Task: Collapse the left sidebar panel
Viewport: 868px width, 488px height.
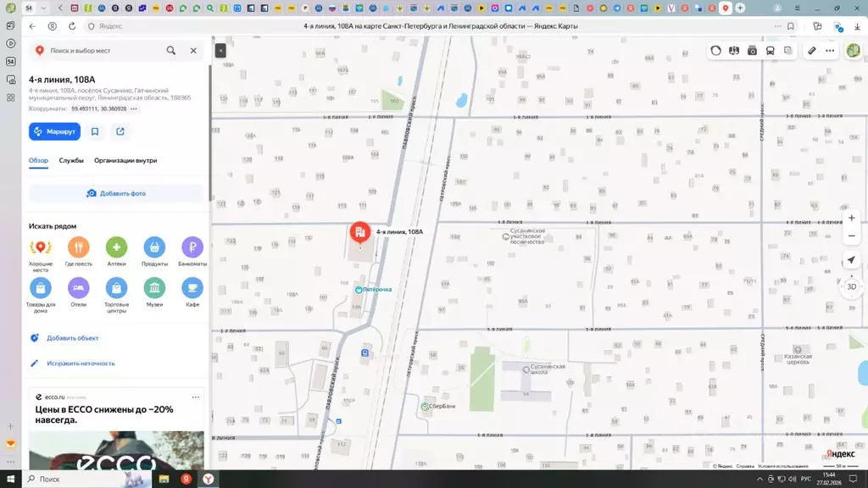Action: pyautogui.click(x=220, y=51)
